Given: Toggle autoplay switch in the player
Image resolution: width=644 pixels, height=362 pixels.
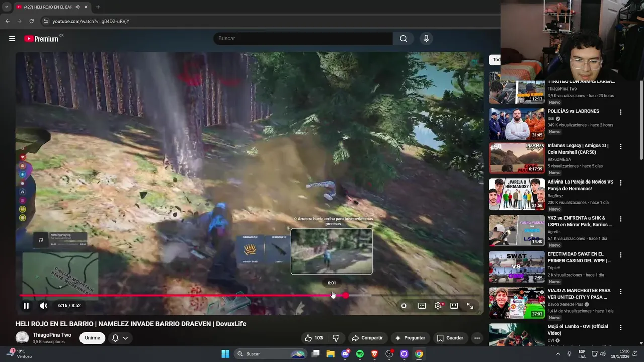Looking at the screenshot, I should point(404,306).
